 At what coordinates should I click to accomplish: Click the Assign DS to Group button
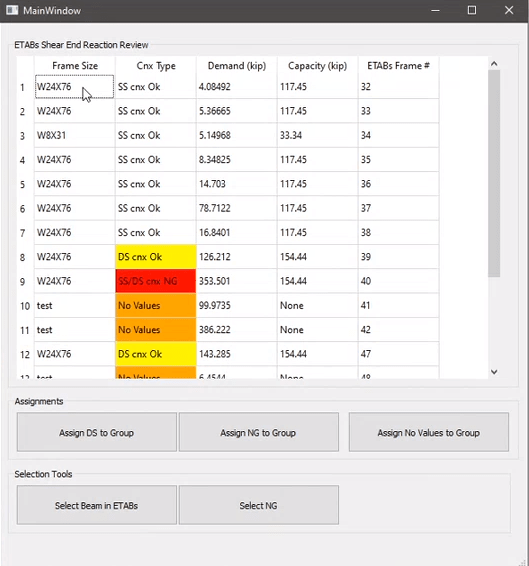[96, 432]
